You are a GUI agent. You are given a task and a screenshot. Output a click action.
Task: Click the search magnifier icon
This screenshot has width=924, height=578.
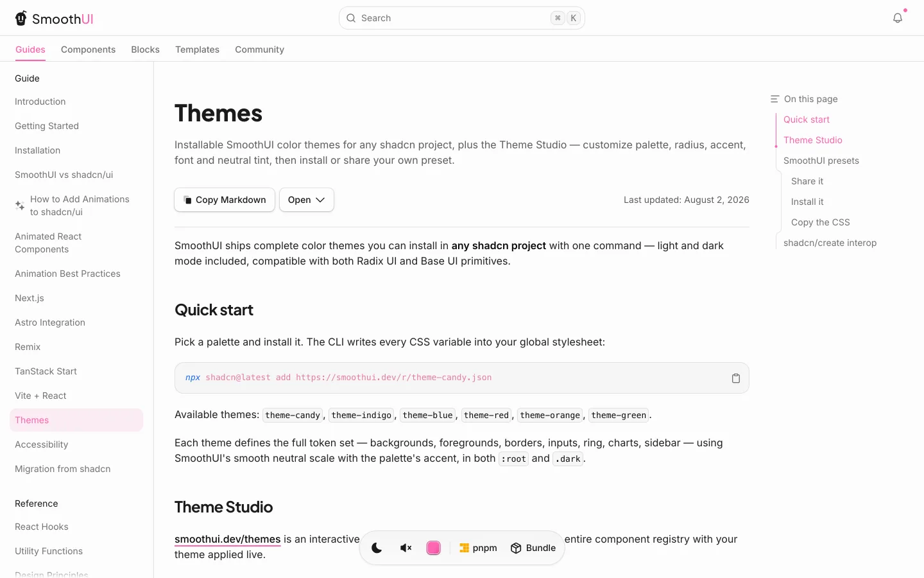pyautogui.click(x=351, y=18)
